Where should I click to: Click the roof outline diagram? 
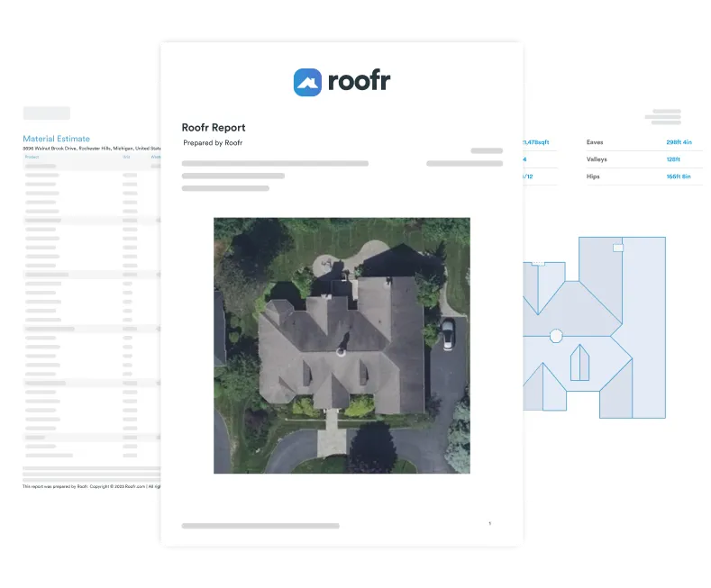[x=595, y=327]
